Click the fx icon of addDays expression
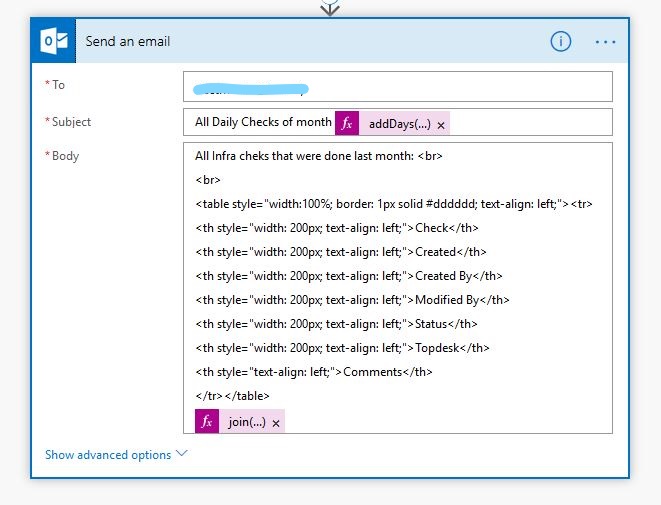Image resolution: width=661 pixels, height=505 pixels. (x=347, y=123)
